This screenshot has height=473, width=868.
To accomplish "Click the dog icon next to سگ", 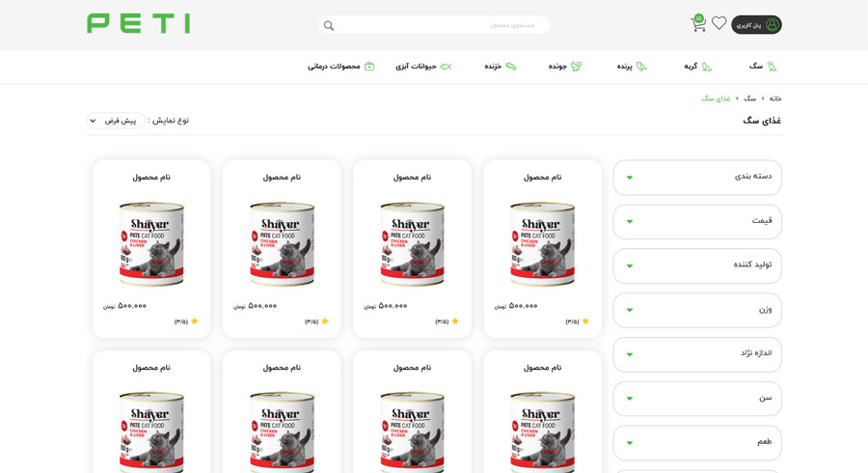I will [772, 67].
